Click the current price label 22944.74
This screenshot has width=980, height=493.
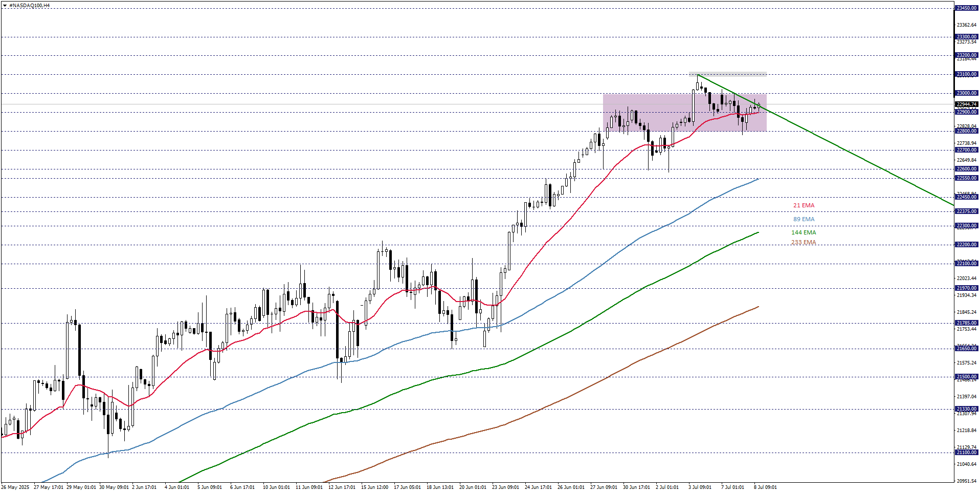[967, 104]
